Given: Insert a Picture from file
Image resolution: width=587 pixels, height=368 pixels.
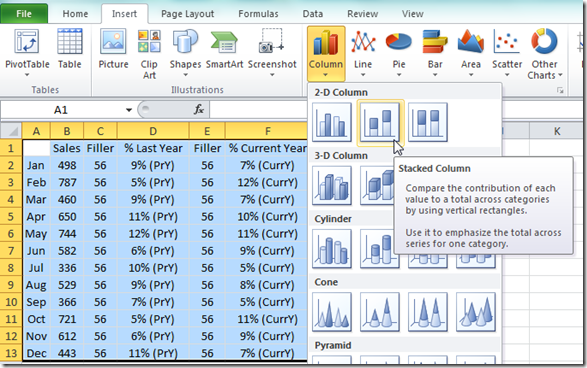Looking at the screenshot, I should click(x=113, y=50).
